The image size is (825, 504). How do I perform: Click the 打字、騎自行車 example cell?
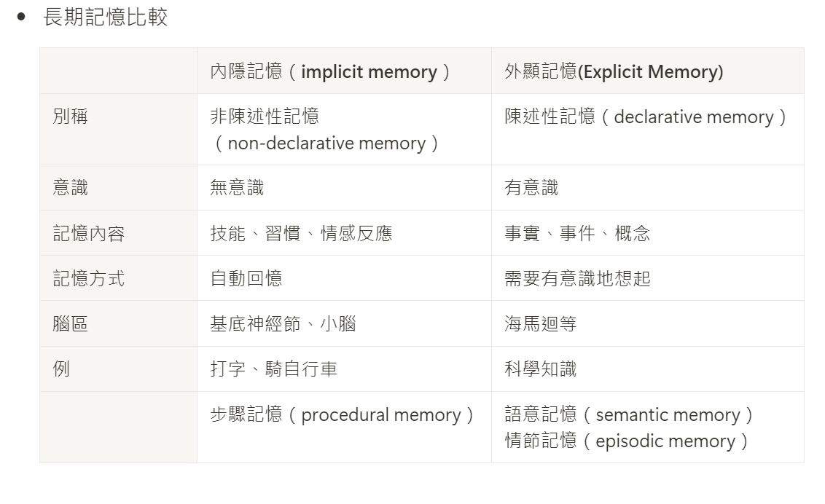click(x=273, y=369)
